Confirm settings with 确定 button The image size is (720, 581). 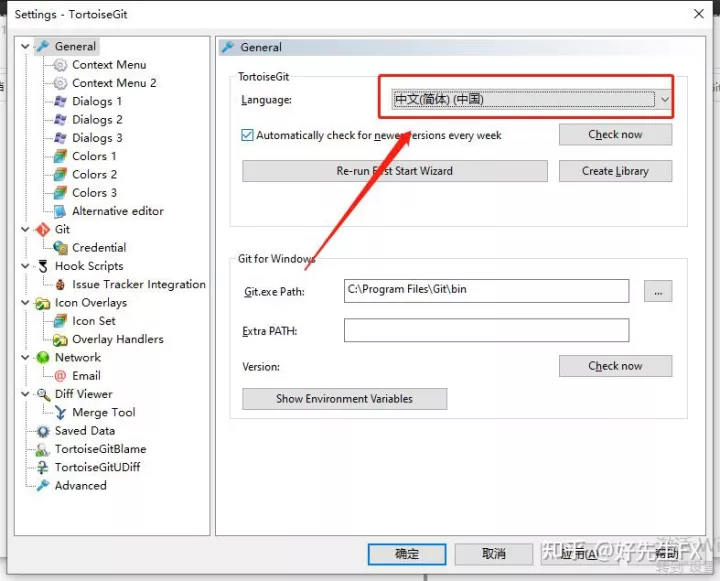click(x=407, y=554)
